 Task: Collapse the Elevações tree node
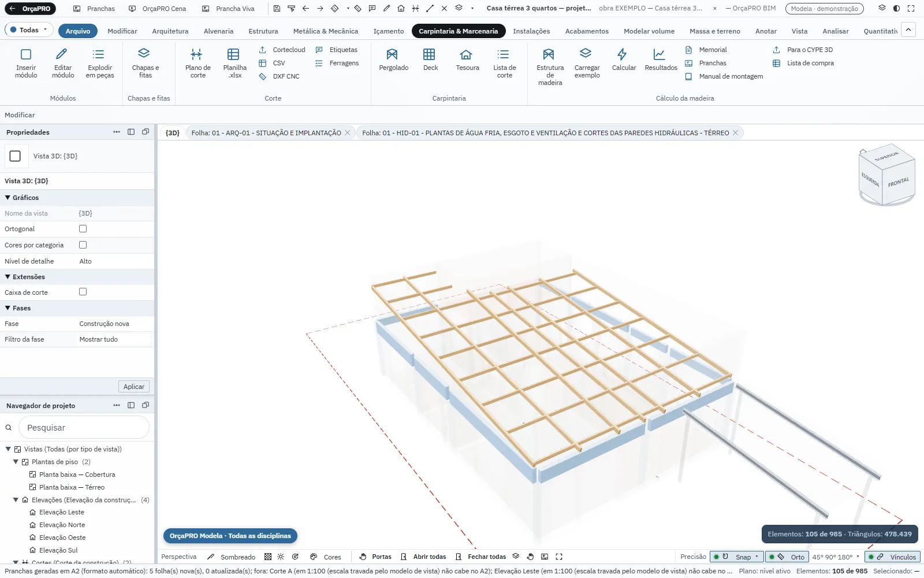pos(16,500)
